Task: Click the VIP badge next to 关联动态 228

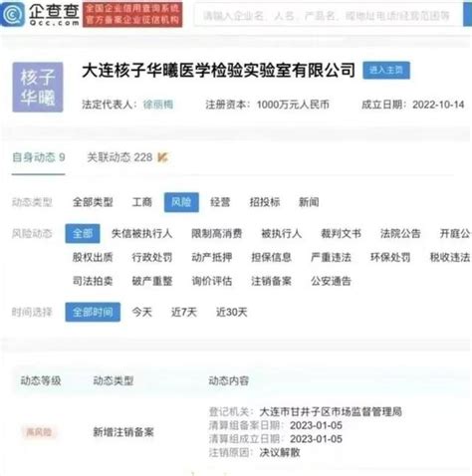Action: [x=163, y=157]
